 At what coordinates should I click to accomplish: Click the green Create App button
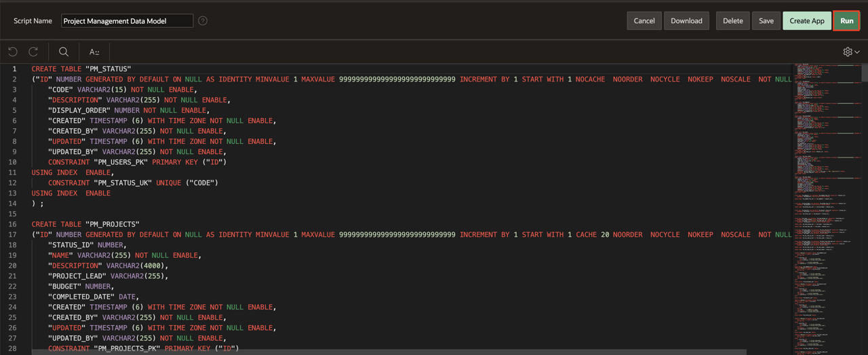pos(806,21)
